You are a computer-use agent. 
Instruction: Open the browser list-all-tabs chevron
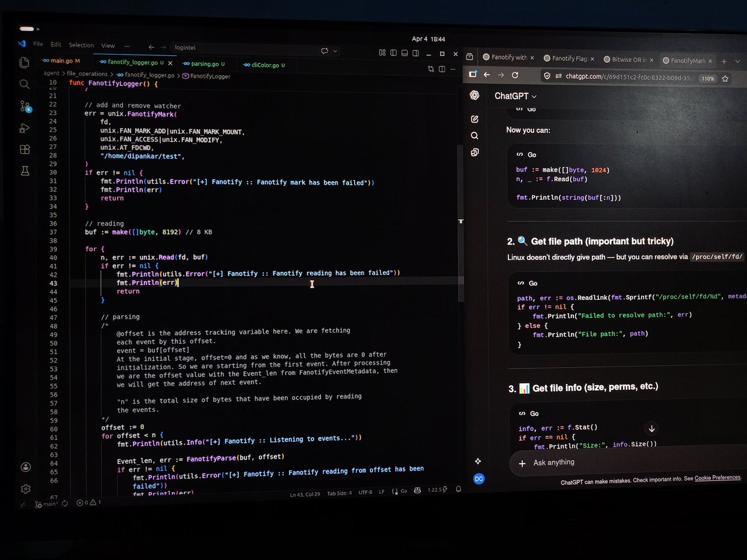point(738,62)
